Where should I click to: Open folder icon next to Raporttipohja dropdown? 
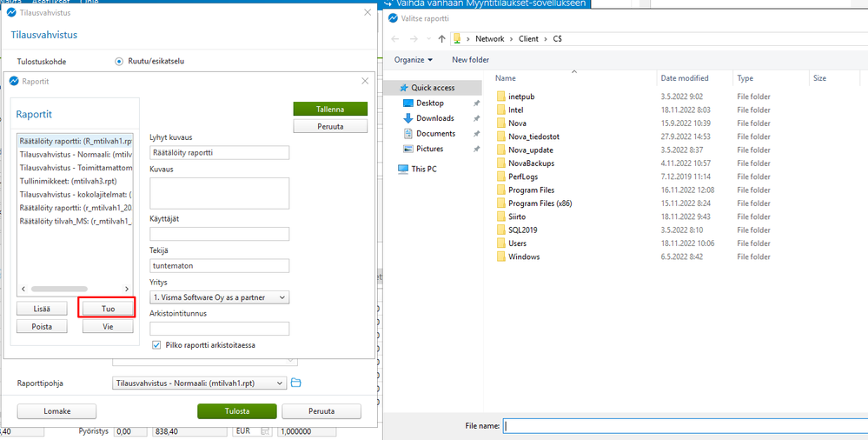295,383
